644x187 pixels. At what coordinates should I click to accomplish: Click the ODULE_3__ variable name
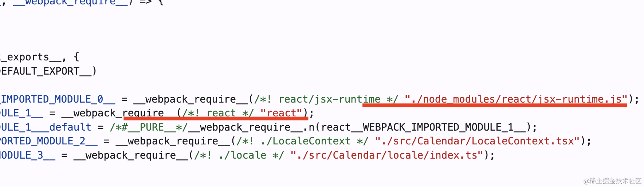coord(28,155)
